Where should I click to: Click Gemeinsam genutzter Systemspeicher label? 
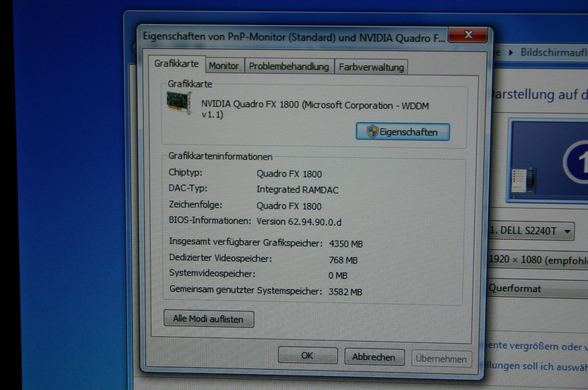[246, 290]
